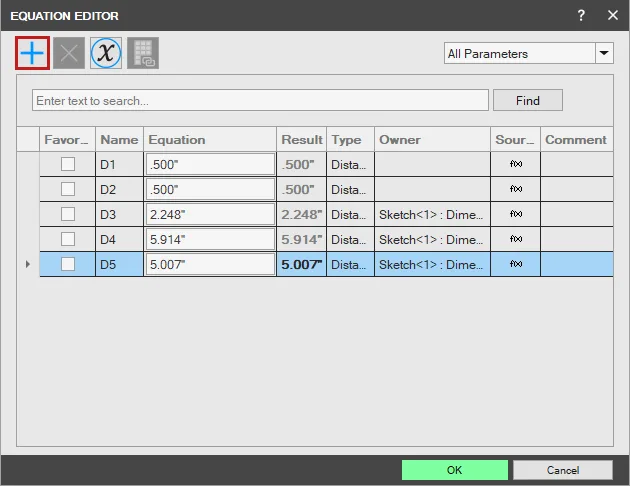Tick the Favorite checkbox for D5
630x486 pixels.
[x=68, y=264]
